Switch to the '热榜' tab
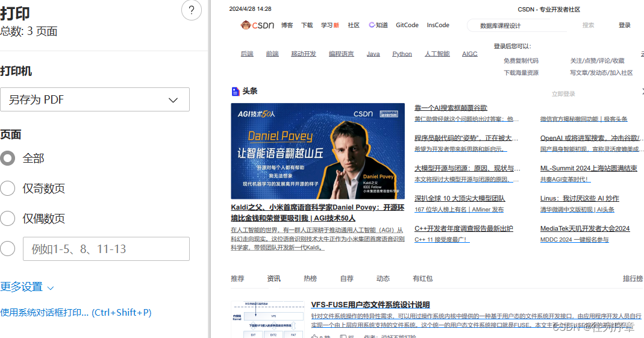The image size is (644, 338). click(310, 278)
